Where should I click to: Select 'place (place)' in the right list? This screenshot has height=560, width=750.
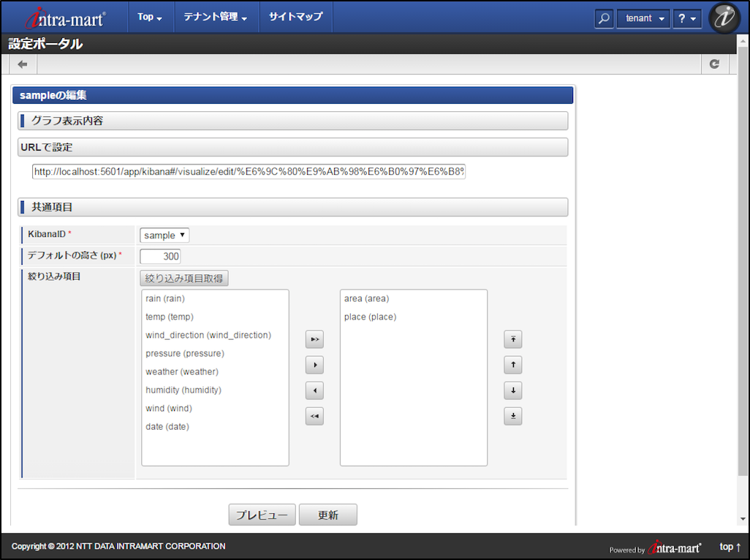coord(370,317)
